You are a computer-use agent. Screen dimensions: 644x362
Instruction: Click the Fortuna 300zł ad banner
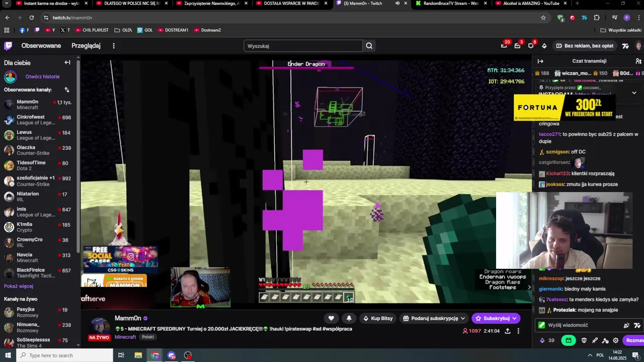565,108
